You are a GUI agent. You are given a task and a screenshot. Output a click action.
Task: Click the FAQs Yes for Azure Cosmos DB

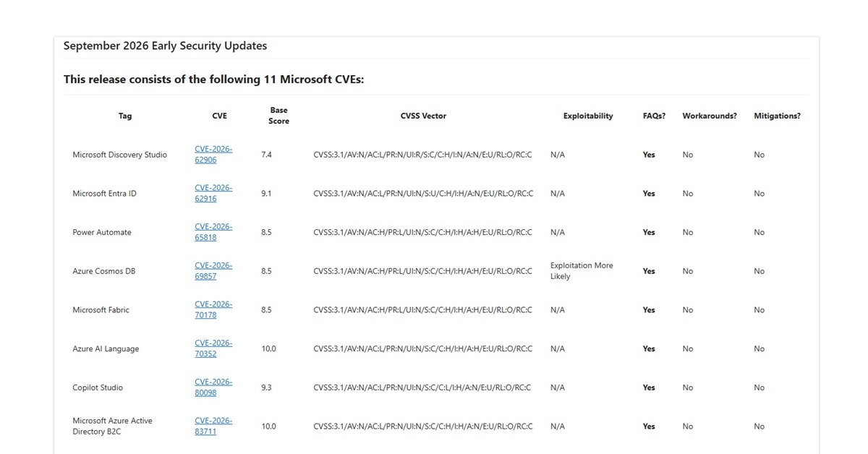pos(649,271)
